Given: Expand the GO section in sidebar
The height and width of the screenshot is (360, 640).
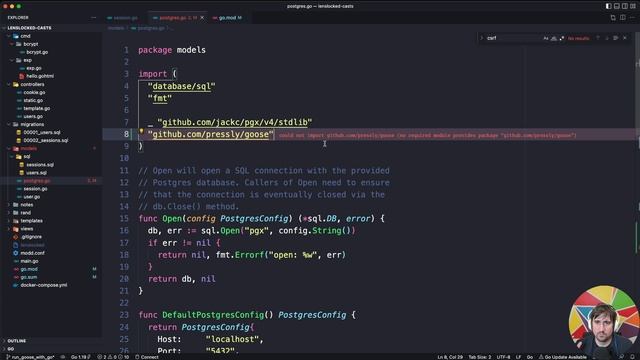Looking at the screenshot, I should [x=10, y=349].
